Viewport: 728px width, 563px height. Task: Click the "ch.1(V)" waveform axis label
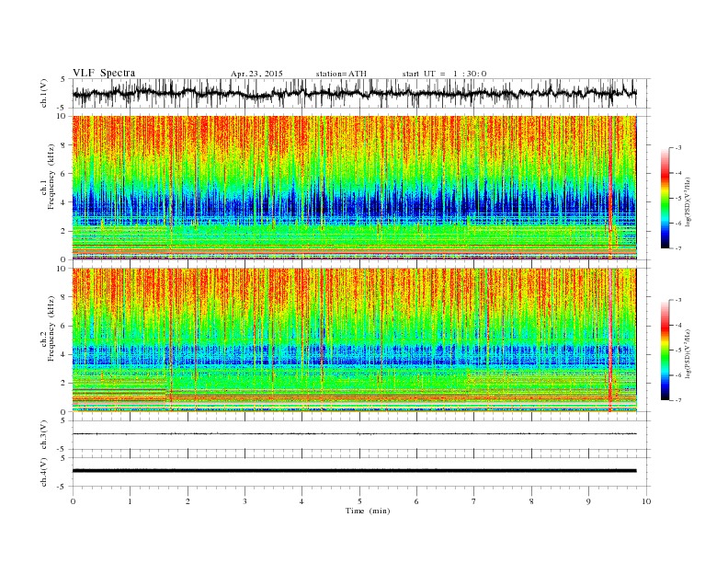[x=44, y=93]
